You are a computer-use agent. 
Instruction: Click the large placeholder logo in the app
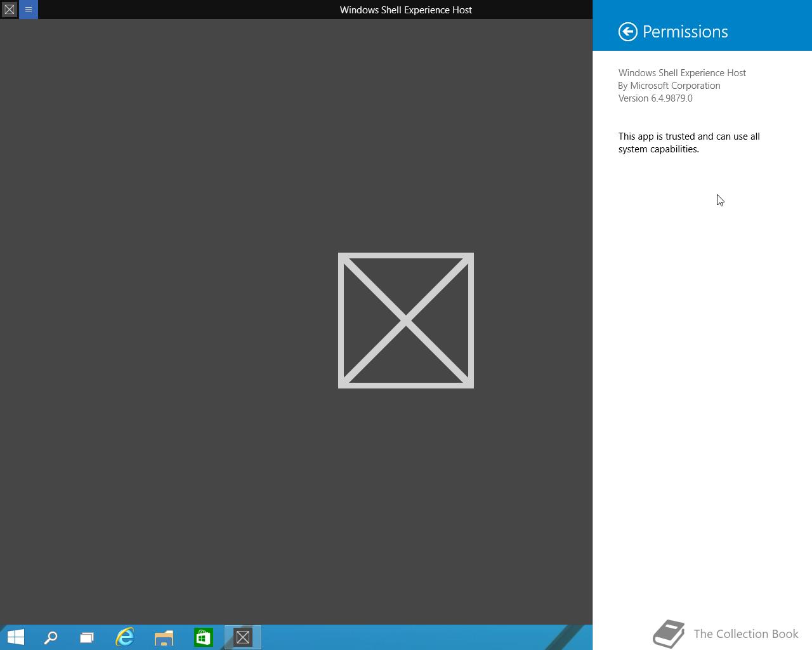[x=406, y=321]
